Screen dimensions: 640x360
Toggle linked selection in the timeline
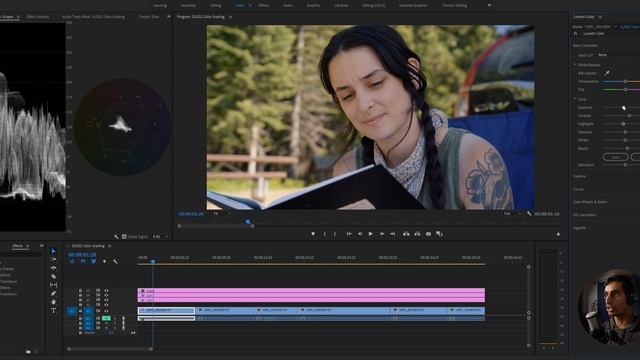(x=93, y=261)
